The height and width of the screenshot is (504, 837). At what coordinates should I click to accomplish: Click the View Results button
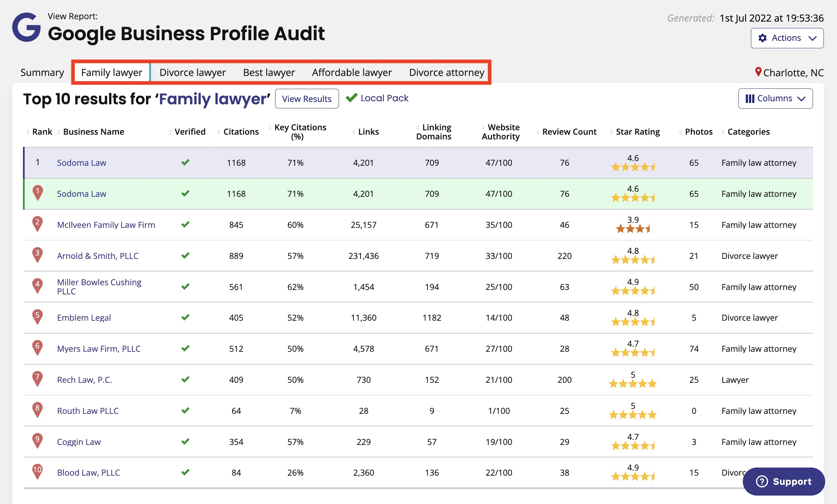pyautogui.click(x=307, y=99)
